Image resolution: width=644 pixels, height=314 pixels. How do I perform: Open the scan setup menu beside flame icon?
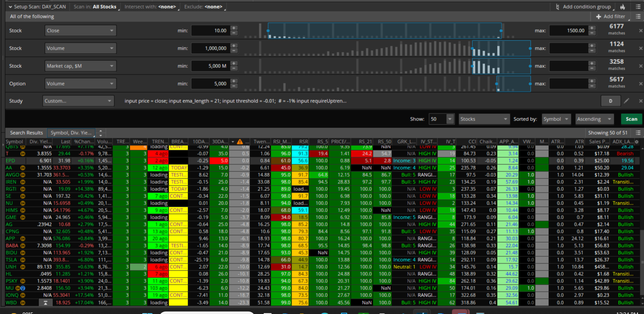pos(638,7)
